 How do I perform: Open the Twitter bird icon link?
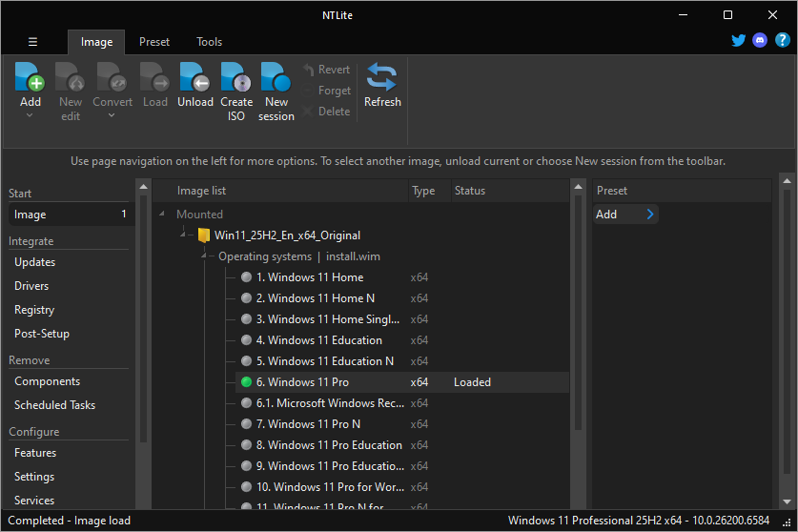coord(739,41)
